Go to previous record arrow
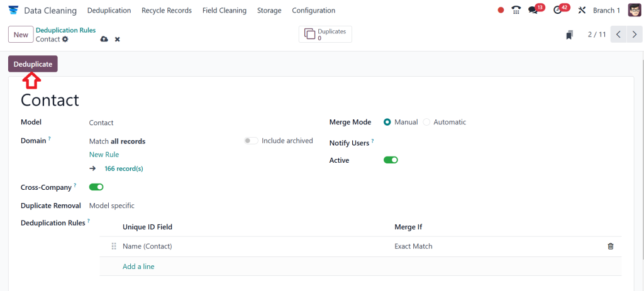The image size is (644, 291). tap(619, 35)
